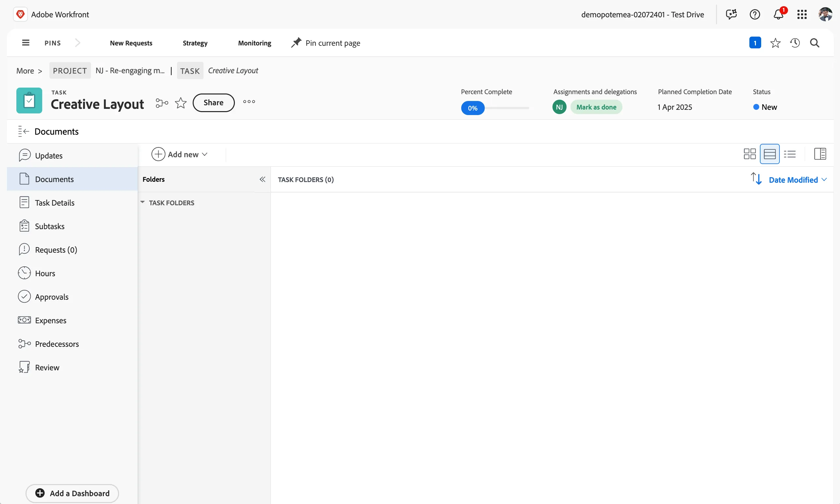Open Favorites star in top bar
Screen dimensions: 840x504
(775, 43)
